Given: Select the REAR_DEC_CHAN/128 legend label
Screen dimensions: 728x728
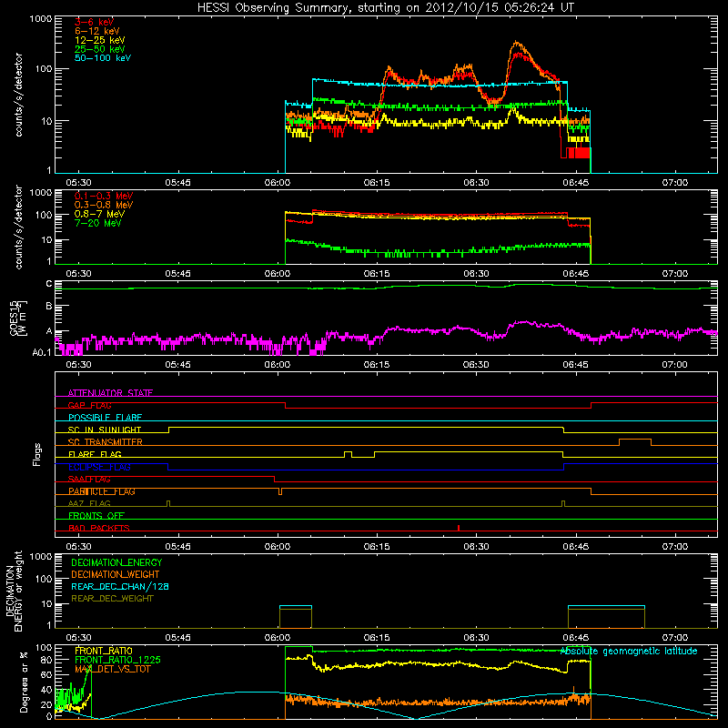Looking at the screenshot, I should [x=120, y=586].
